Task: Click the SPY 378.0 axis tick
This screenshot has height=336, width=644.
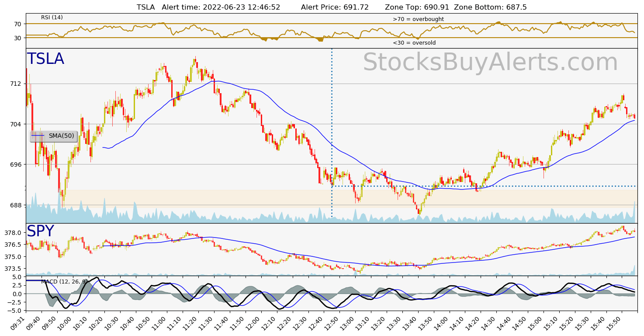Action: pyautogui.click(x=14, y=233)
